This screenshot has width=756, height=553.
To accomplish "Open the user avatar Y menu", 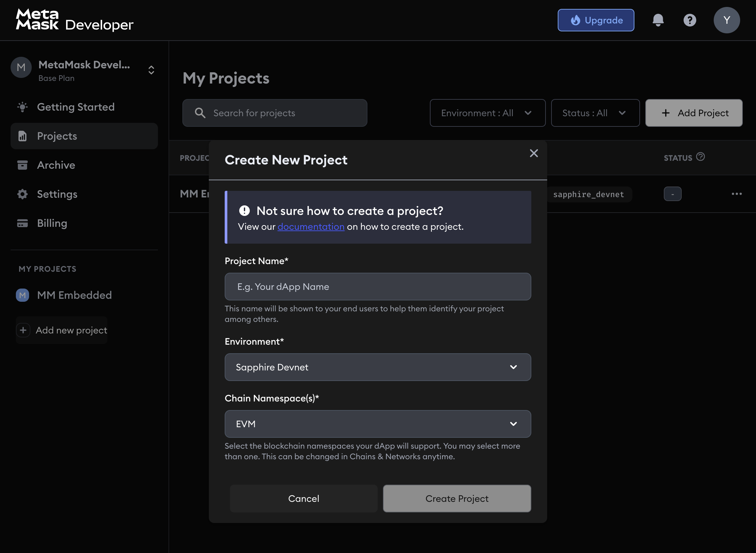I will coord(727,20).
